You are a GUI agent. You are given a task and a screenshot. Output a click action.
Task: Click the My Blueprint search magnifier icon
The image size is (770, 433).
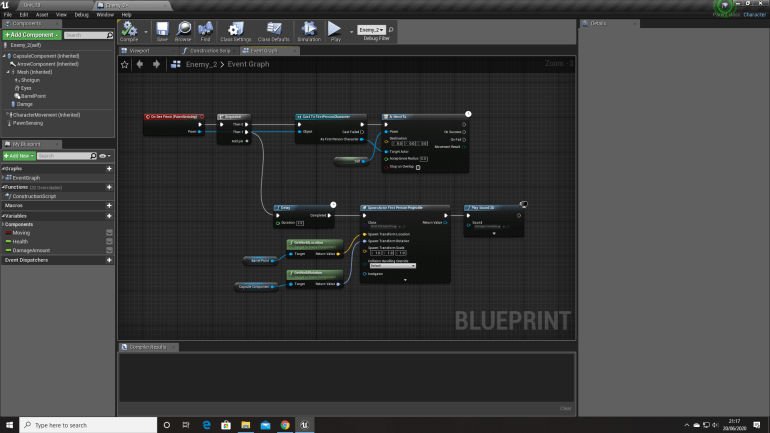[93, 156]
